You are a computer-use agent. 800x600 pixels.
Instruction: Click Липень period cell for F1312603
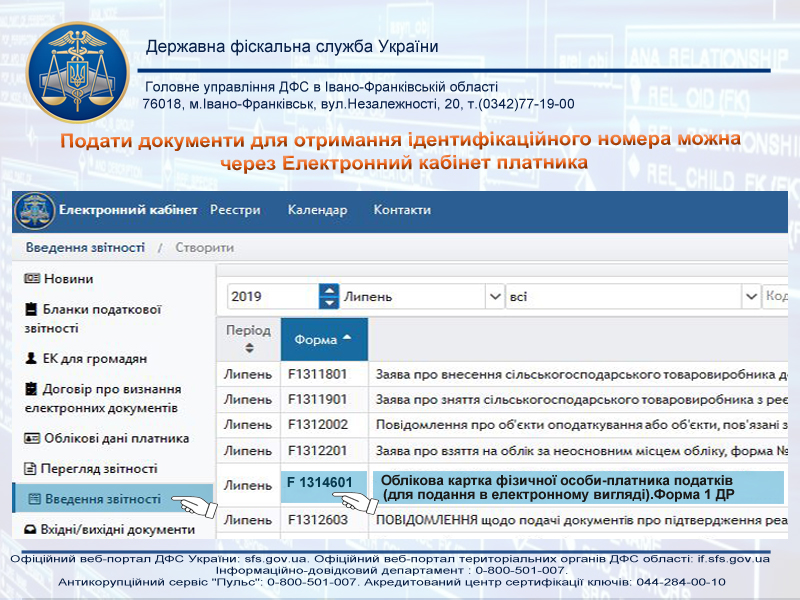(248, 520)
